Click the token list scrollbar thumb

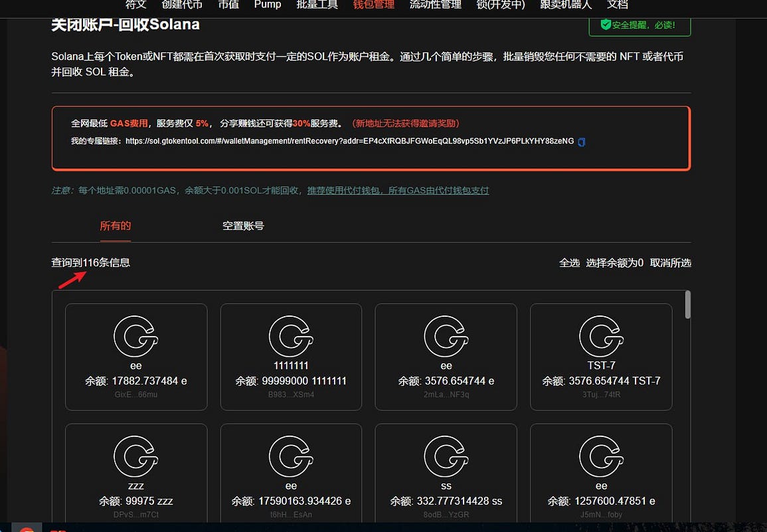tap(688, 304)
